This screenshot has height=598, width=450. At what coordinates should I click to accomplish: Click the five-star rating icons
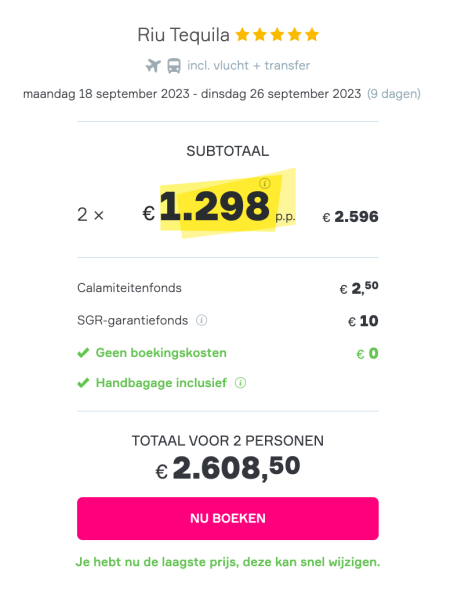(277, 35)
